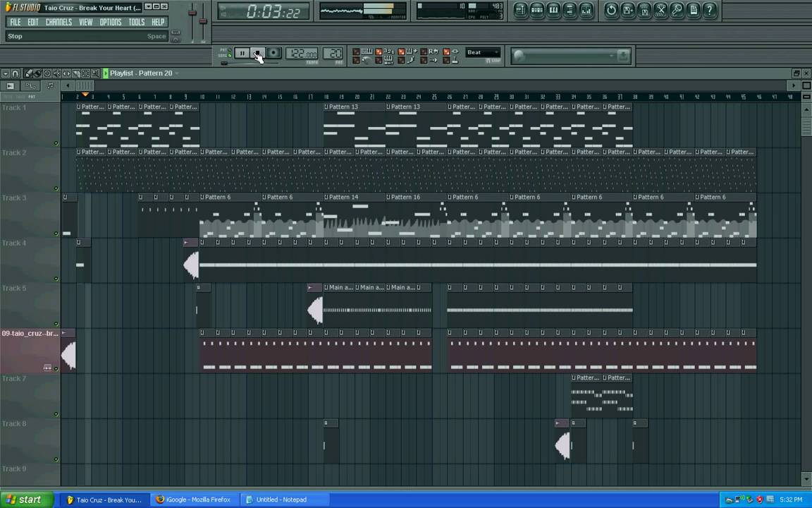Select the pencil Draw tool in playlist

(28, 73)
